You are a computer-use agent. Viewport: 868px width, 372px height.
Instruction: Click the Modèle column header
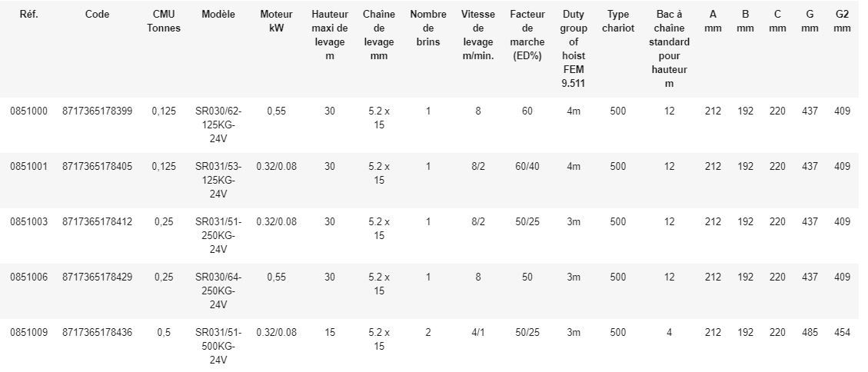(218, 15)
